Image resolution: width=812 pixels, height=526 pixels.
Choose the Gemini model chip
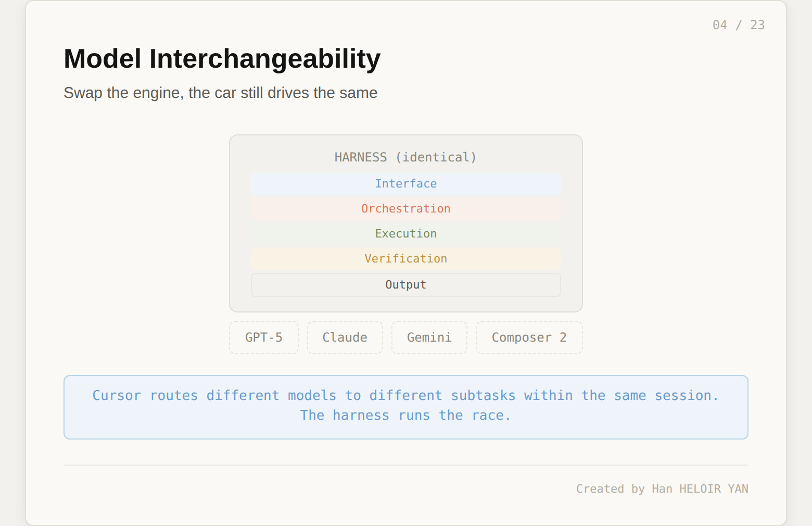click(429, 337)
